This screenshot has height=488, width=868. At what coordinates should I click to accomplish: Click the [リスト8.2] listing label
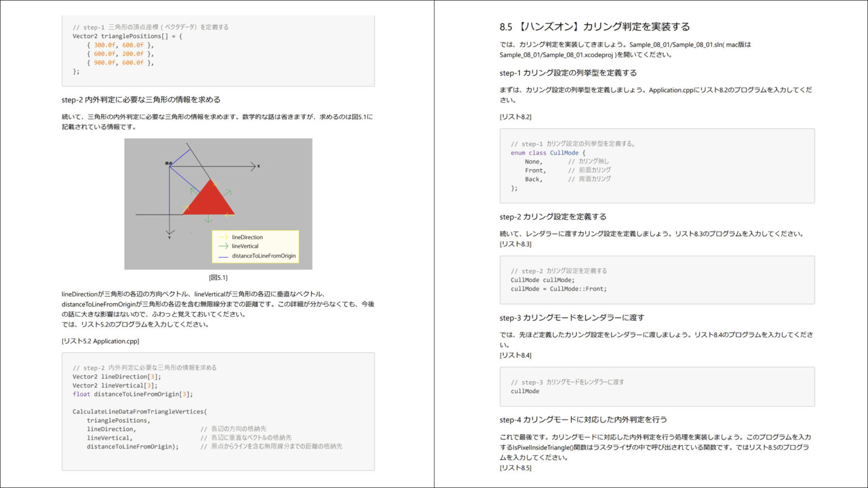pos(515,117)
